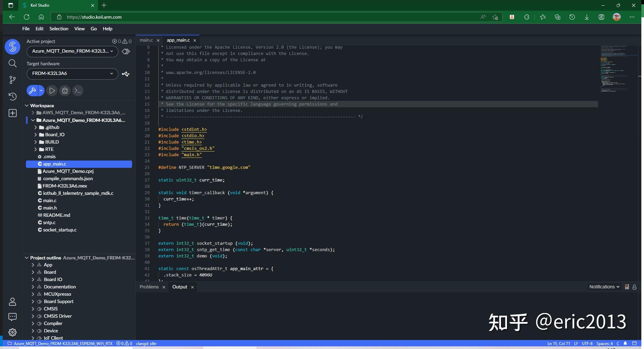Screen dimensions: 644x349
Task: Click Ln 15, Col 71 in status bar
Action: point(559,343)
